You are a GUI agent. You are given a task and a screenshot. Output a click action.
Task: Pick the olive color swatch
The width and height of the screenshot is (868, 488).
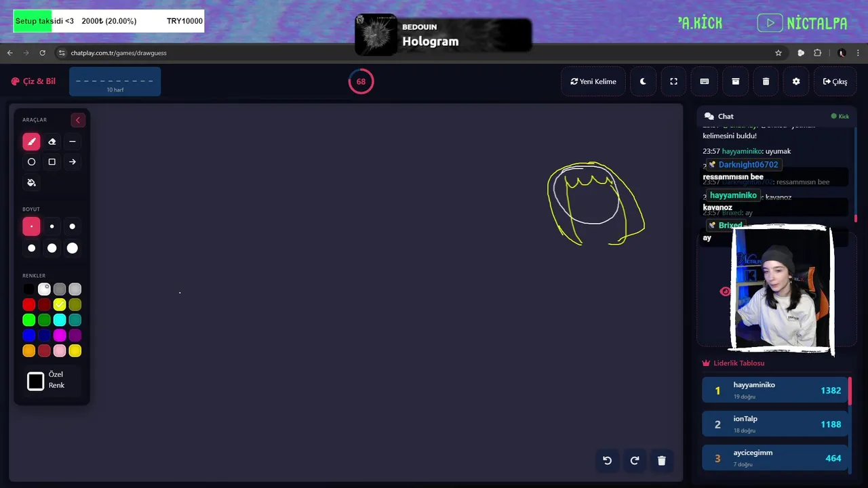pyautogui.click(x=75, y=305)
